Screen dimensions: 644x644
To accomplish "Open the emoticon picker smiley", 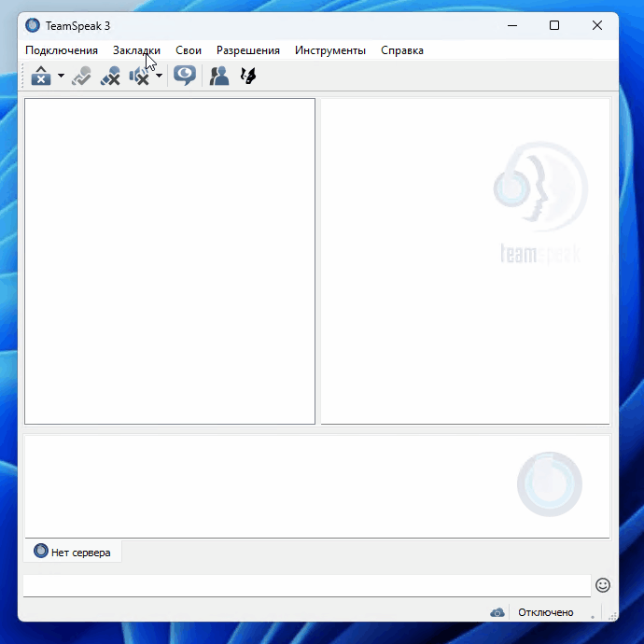I will coord(603,585).
